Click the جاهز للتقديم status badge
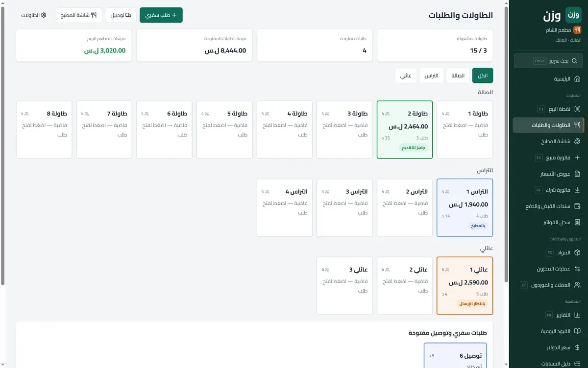588x368 pixels. pyautogui.click(x=414, y=148)
